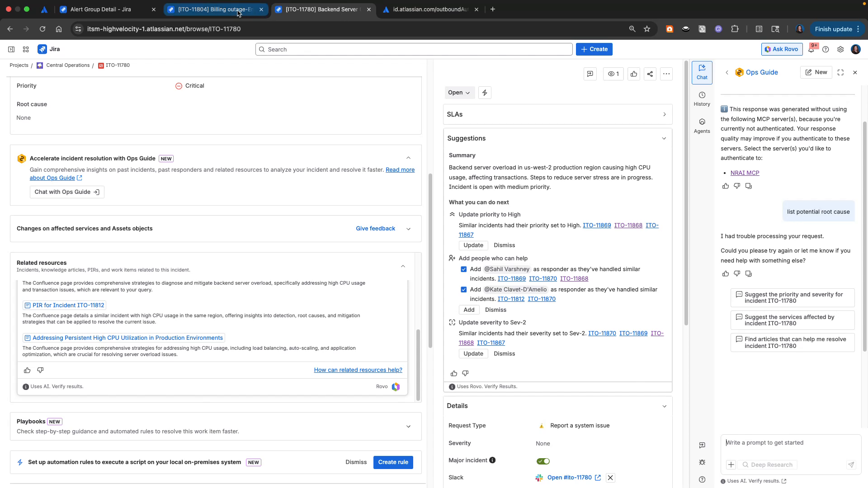Open the notifications bell in Jira header
This screenshot has width=868, height=488.
coord(811,49)
